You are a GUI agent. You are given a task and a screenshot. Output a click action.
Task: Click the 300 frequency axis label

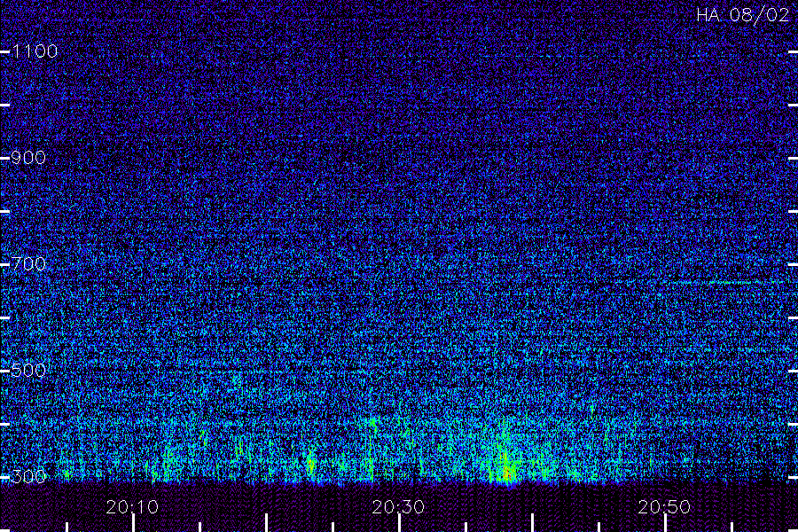(28, 476)
